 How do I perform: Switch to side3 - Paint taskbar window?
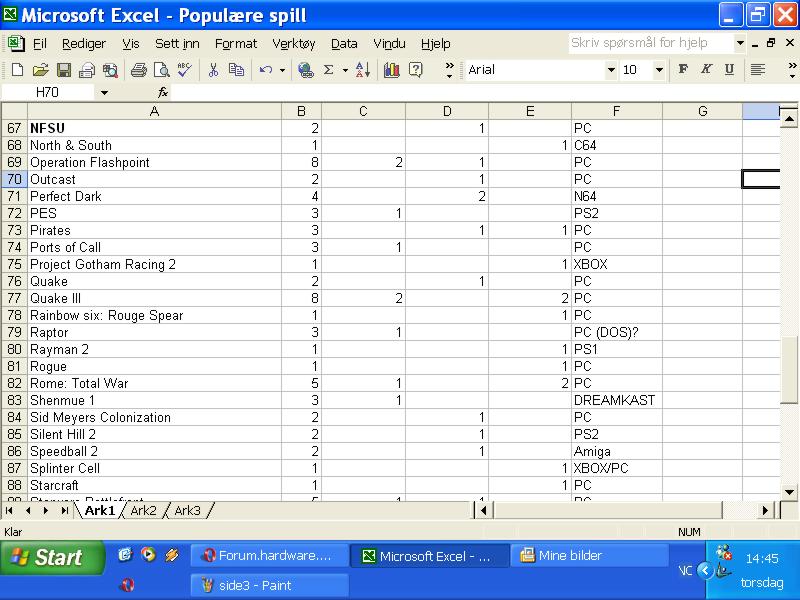tap(270, 585)
